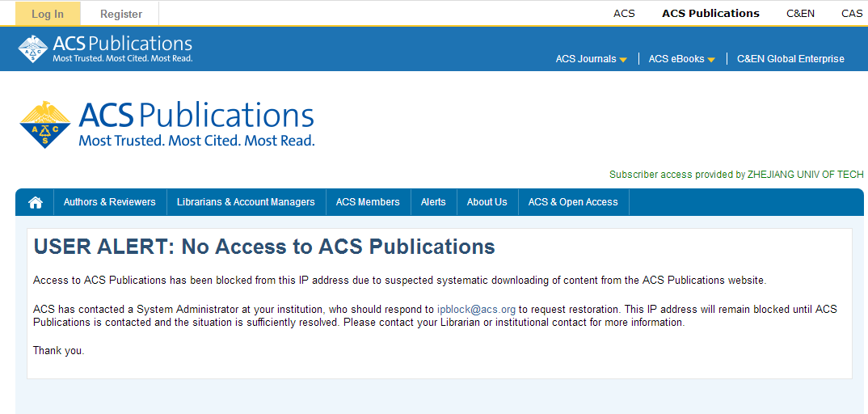This screenshot has width=868, height=414.
Task: Click the ipblock@acs.org email link
Action: click(x=476, y=310)
